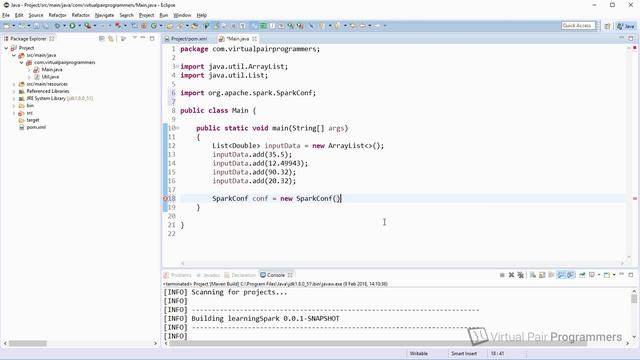This screenshot has width=640, height=360.
Task: Open the Run button dropdown arrow
Action: 79,26
